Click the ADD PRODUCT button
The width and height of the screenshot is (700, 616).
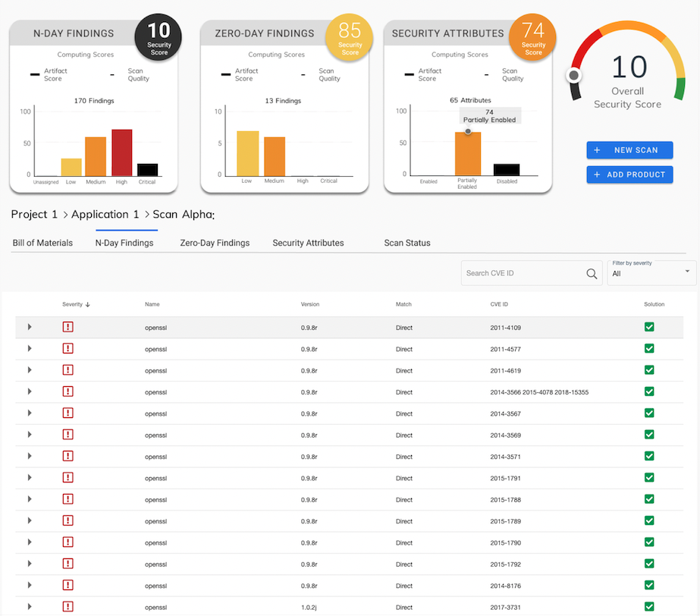(x=629, y=174)
